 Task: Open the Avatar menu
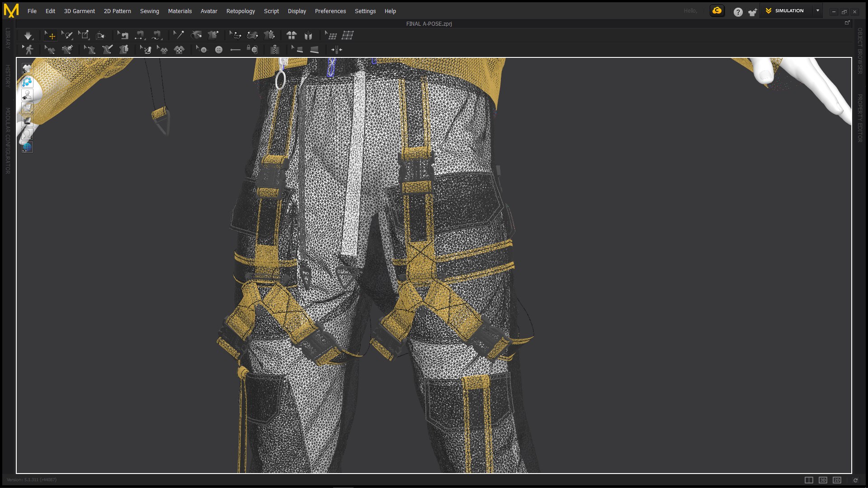click(209, 11)
